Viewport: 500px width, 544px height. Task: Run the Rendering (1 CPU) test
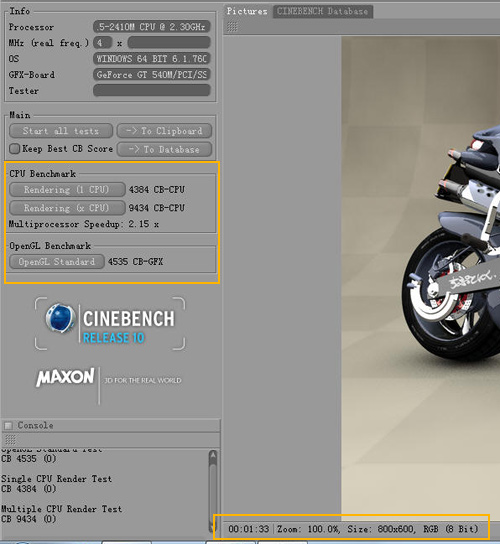(x=67, y=190)
